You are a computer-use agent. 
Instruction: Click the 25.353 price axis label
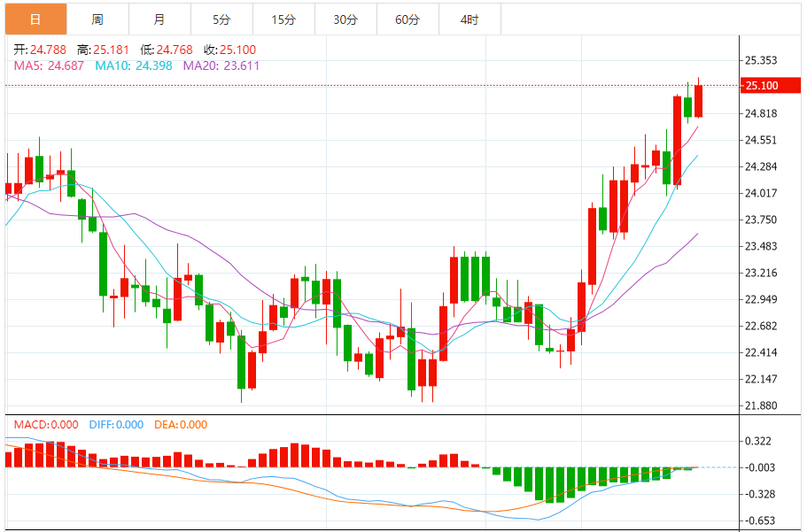coord(761,61)
